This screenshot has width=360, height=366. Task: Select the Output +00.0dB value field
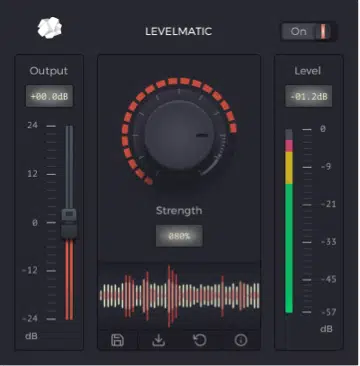(49, 97)
